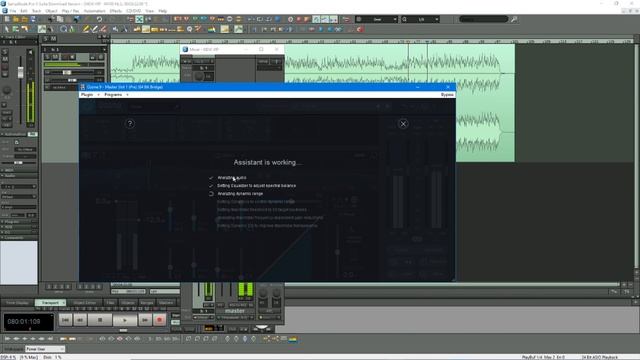Select the pencil draw tool
Viewport: 640px width, 360px height.
tap(86, 29)
